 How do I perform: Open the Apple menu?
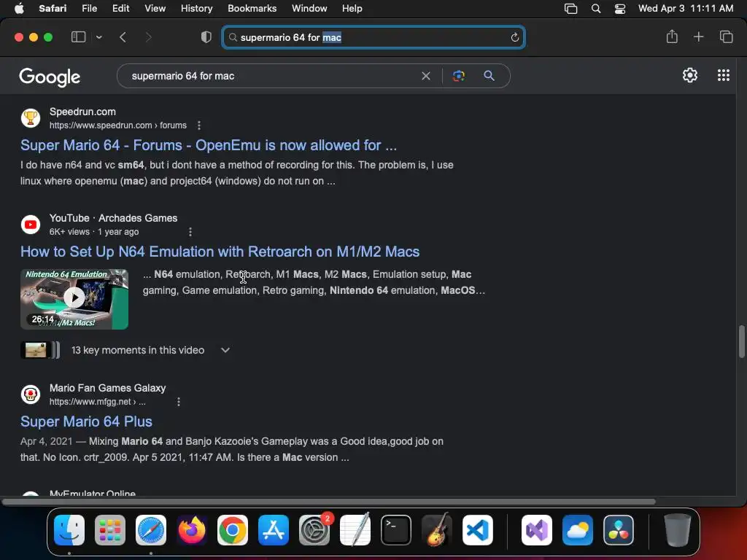19,9
